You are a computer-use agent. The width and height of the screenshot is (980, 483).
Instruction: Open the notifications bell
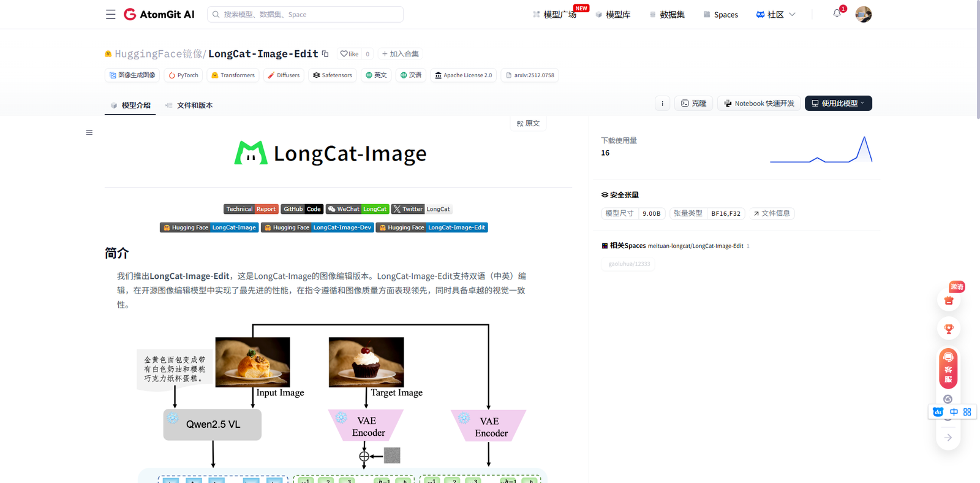point(837,13)
